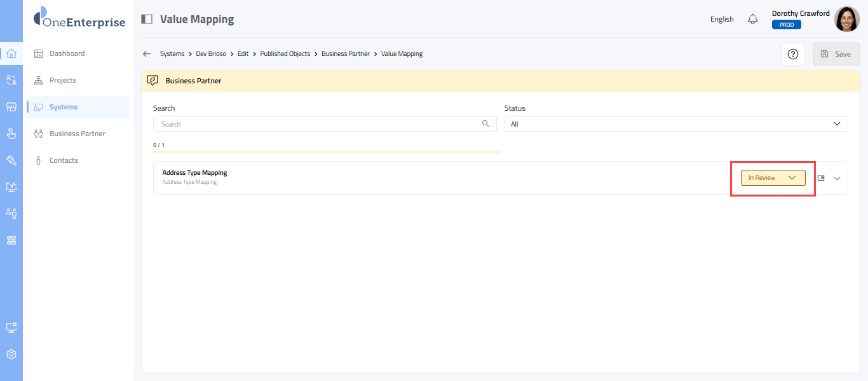
Task: Open the storefront icon in the left rail
Action: coord(11,107)
